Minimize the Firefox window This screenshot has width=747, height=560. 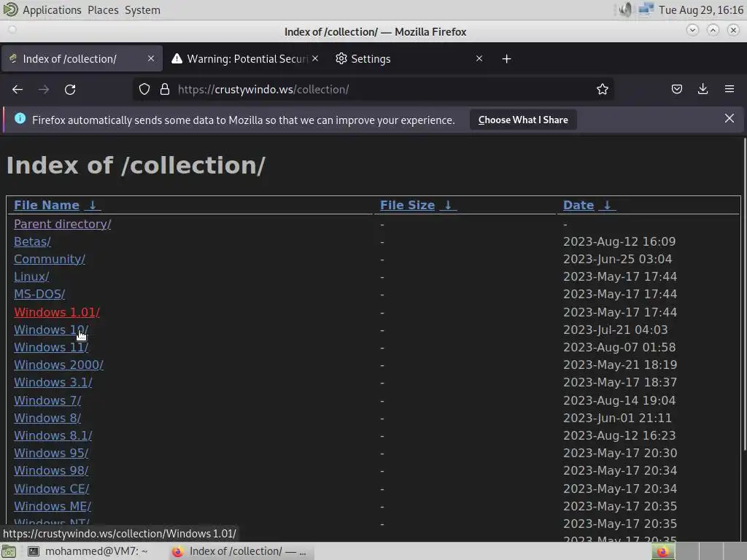click(x=692, y=30)
